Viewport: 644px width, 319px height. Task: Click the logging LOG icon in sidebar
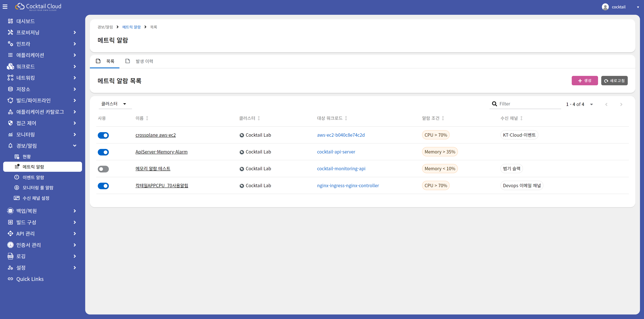[x=10, y=256]
